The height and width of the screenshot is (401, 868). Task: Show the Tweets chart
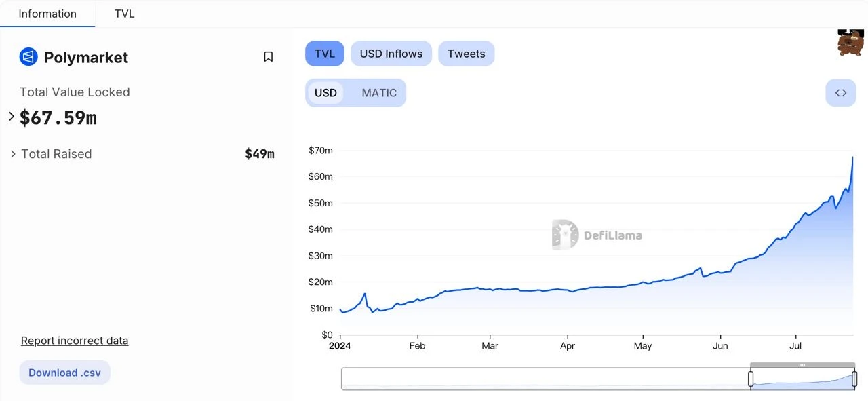[x=466, y=53]
